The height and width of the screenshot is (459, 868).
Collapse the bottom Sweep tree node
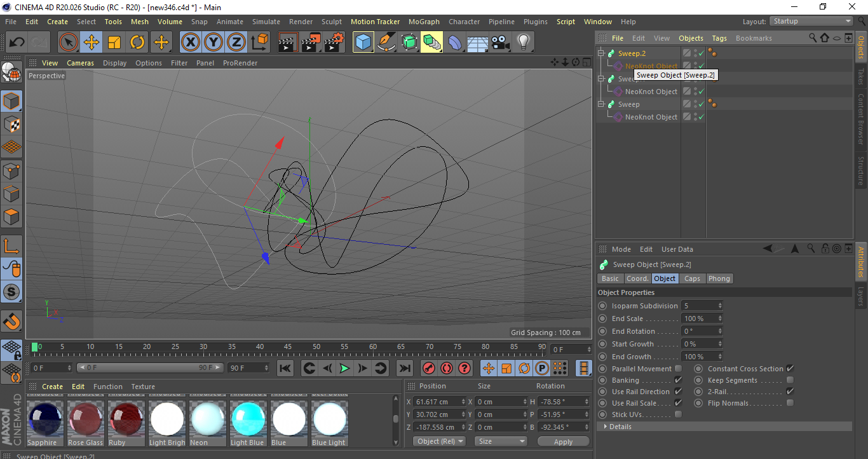coord(601,104)
